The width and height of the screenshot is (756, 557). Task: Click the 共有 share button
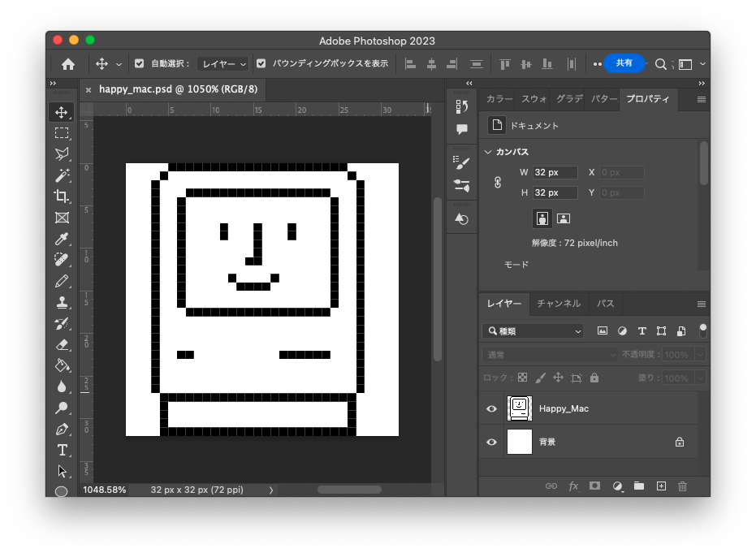624,63
